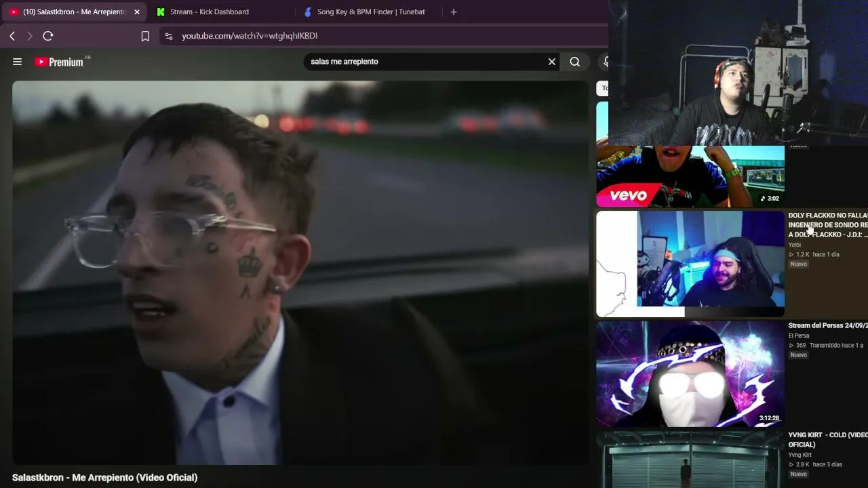Screen dimensions: 868x488
Task: Bookmark this page with the bookmark icon
Action: click(x=145, y=36)
